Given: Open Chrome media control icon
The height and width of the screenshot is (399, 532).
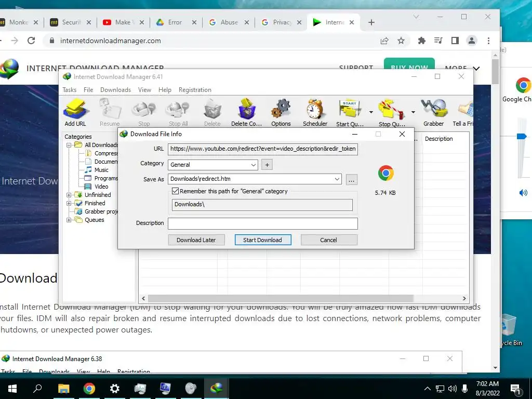Looking at the screenshot, I should click(438, 41).
